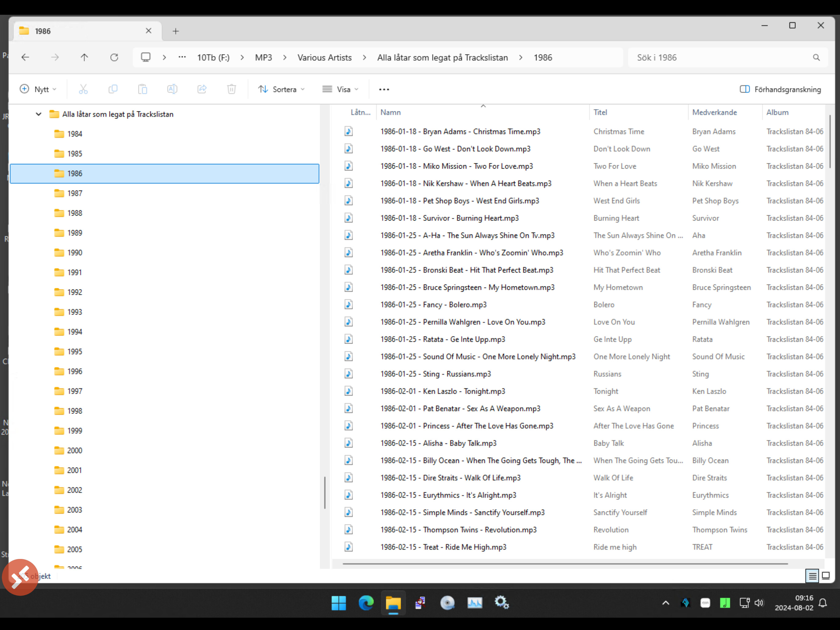The height and width of the screenshot is (630, 840).
Task: Click the Copy icon in toolbar
Action: 113,89
